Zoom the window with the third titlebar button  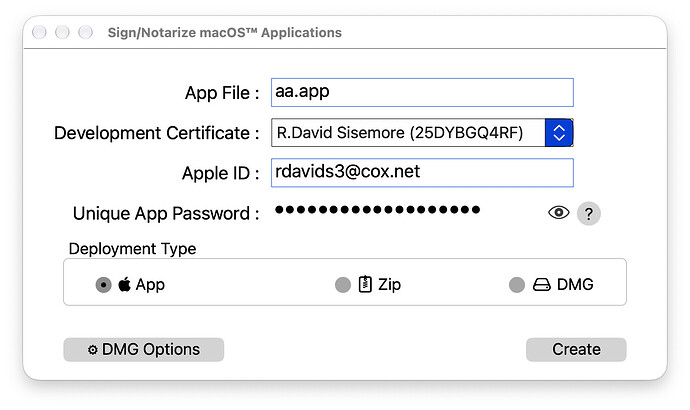click(x=85, y=32)
